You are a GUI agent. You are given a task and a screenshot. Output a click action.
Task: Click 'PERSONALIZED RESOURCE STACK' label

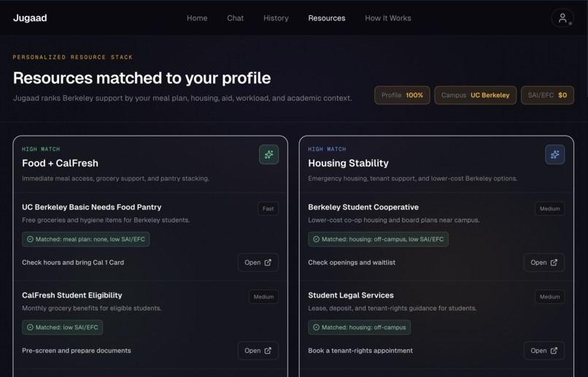point(73,57)
